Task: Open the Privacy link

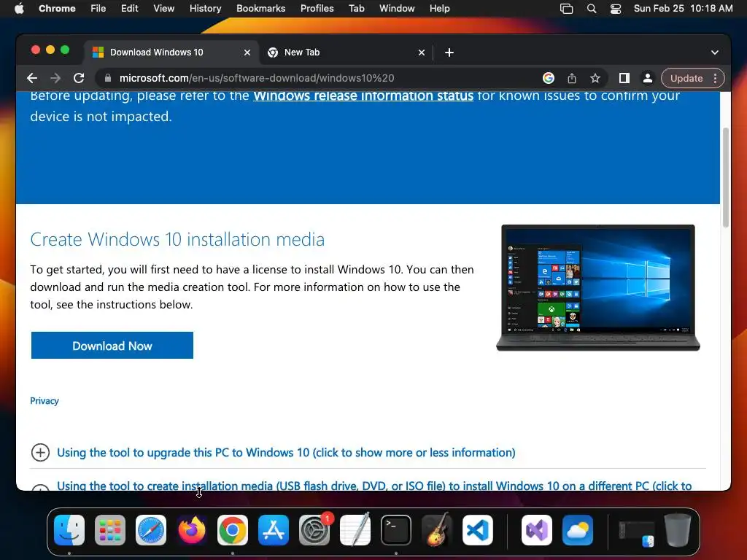Action: click(x=44, y=401)
